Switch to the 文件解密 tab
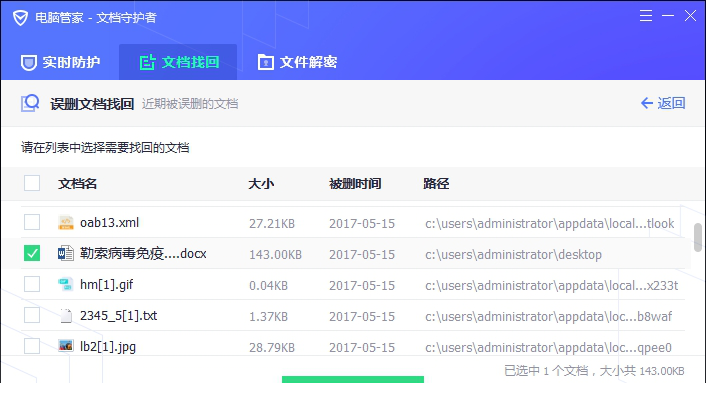This screenshot has height=398, width=706. pos(297,62)
